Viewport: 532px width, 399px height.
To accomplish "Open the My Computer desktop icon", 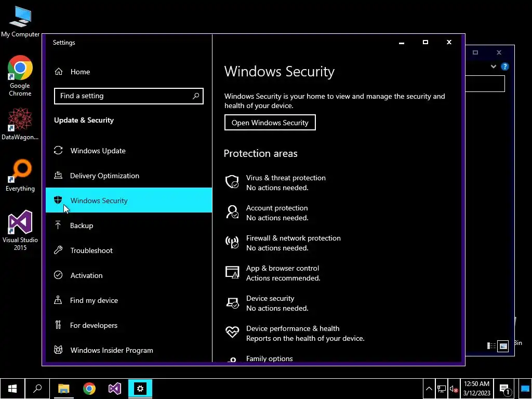I will point(20,21).
